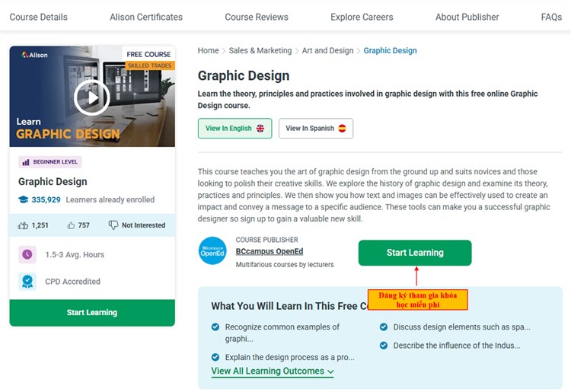Click the Alison logo on course thumbnail
This screenshot has height=392, width=571.
coord(34,55)
